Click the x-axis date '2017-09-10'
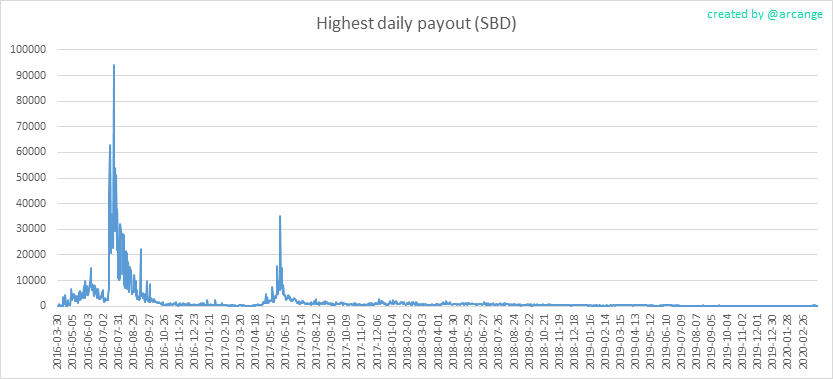Viewport: 833px width, 379px height. pyautogui.click(x=332, y=341)
